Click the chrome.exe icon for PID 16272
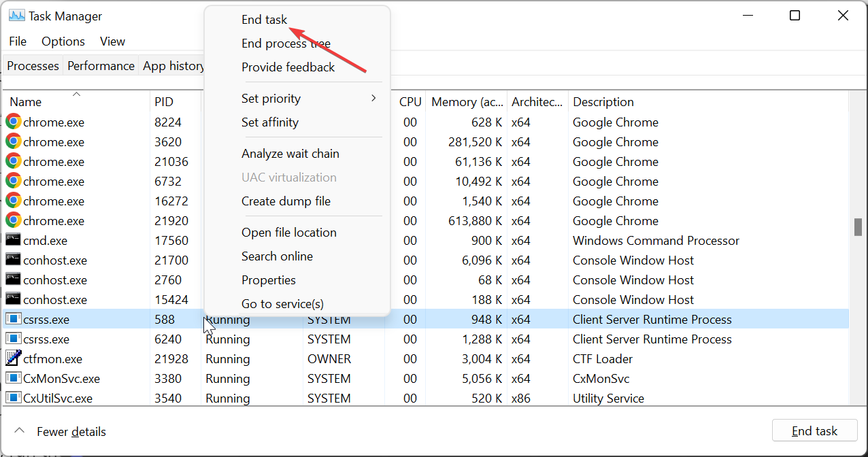 [14, 201]
